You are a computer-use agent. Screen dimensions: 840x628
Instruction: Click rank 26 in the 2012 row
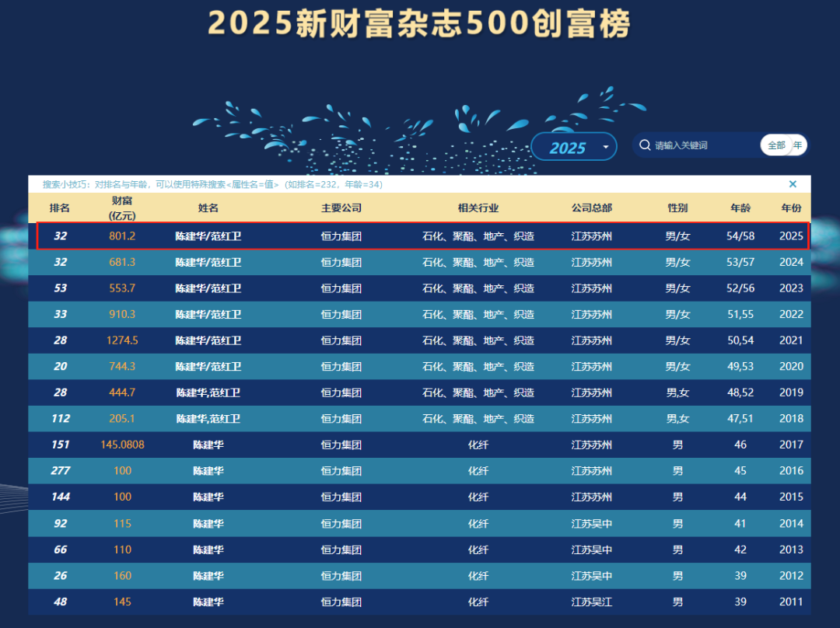click(60, 575)
